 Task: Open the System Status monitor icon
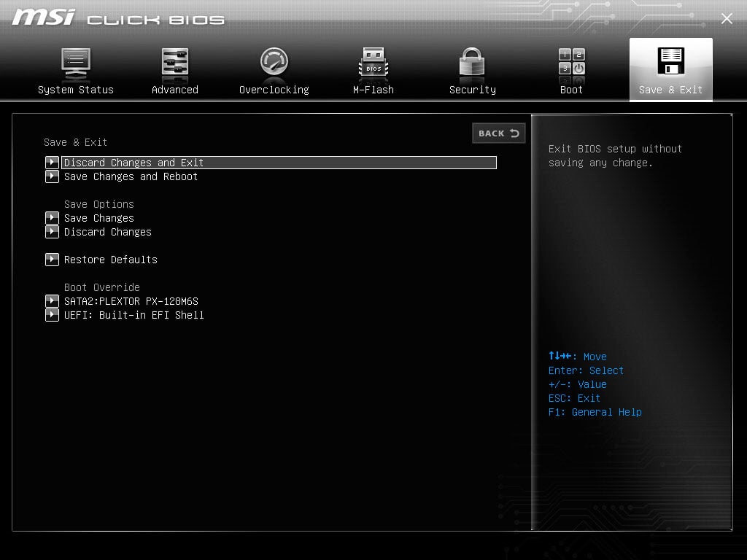click(76, 63)
